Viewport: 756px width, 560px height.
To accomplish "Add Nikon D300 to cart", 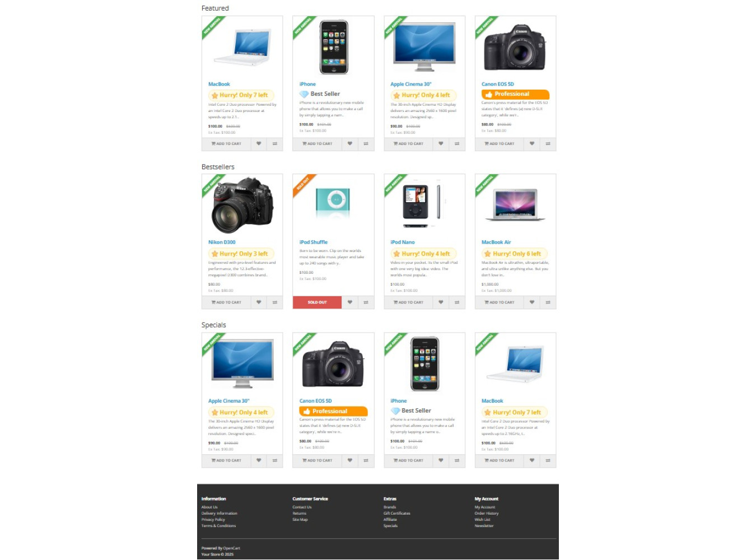I will (226, 302).
